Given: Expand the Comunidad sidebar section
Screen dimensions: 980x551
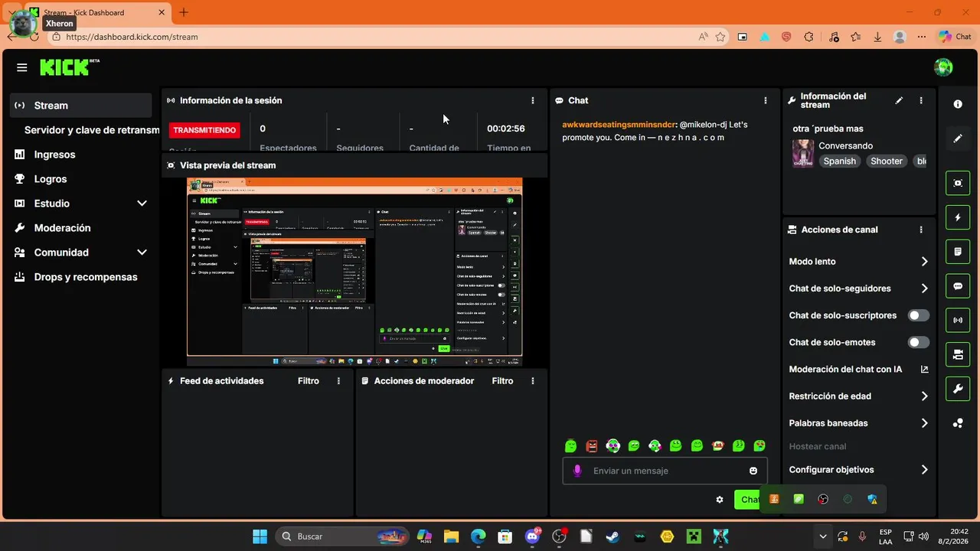Looking at the screenshot, I should click(142, 253).
